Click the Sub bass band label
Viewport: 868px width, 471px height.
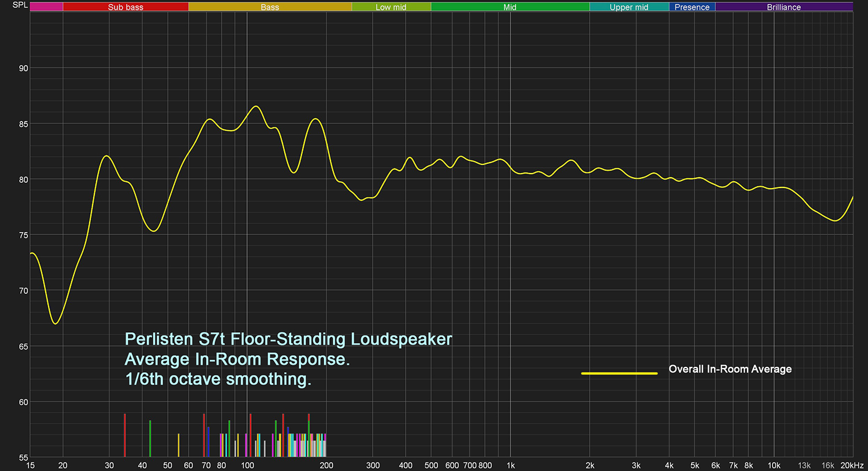tap(126, 7)
